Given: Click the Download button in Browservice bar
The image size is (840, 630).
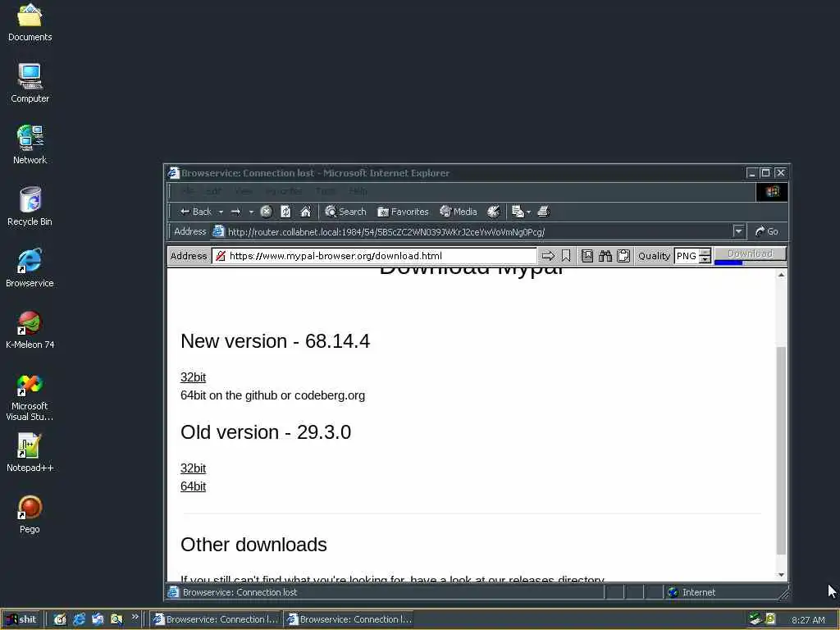Looking at the screenshot, I should click(x=751, y=253).
